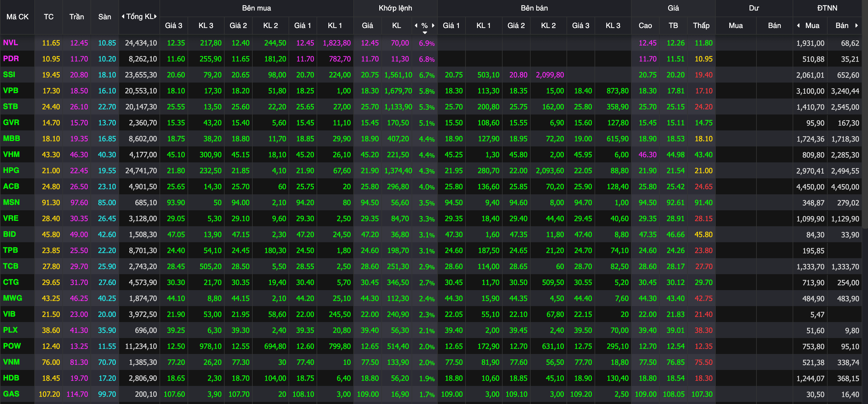Open the STB stock ticker
Screen dimensions: 868x404
pos(11,107)
